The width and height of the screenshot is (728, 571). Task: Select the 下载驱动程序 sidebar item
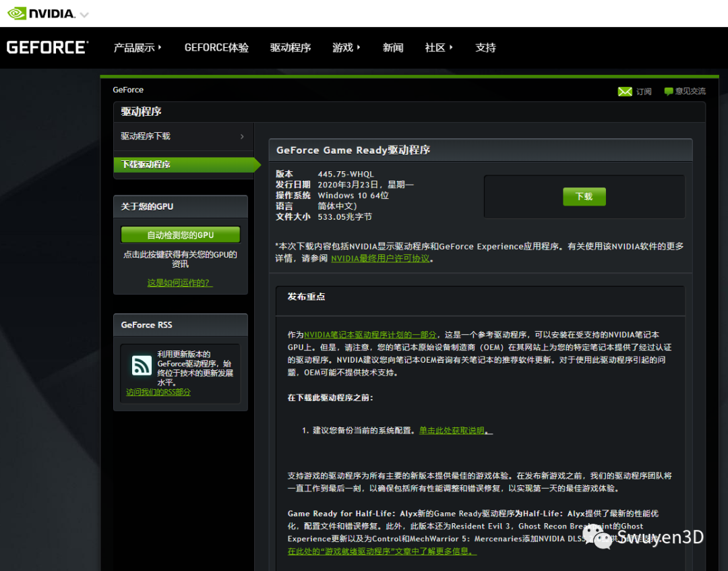(187, 164)
